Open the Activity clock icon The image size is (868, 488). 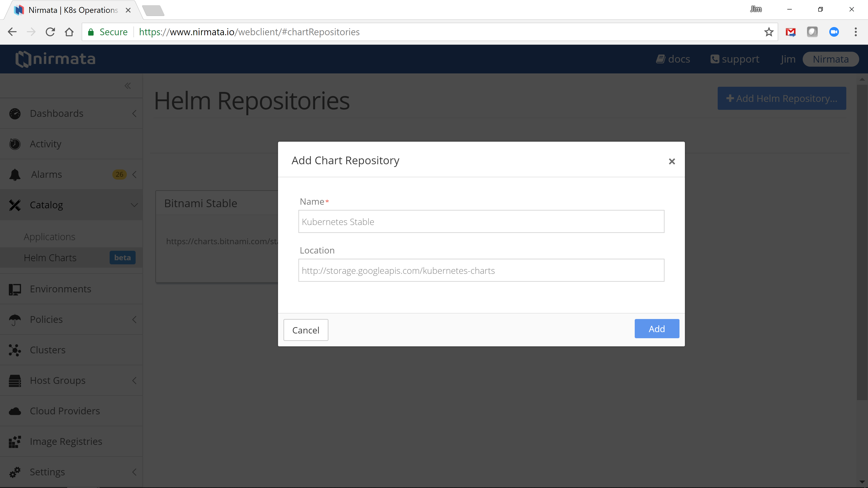15,144
